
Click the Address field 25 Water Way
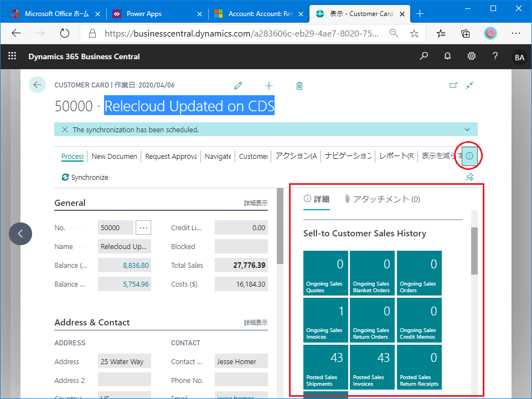click(x=125, y=362)
